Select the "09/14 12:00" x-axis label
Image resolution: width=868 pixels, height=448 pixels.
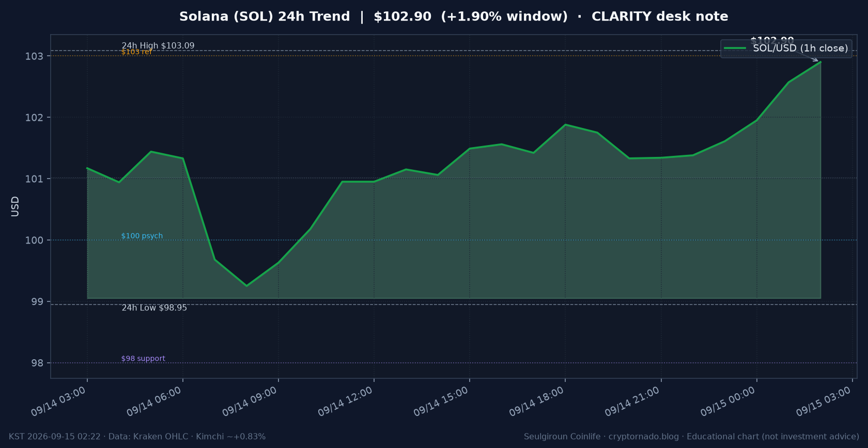(x=345, y=402)
